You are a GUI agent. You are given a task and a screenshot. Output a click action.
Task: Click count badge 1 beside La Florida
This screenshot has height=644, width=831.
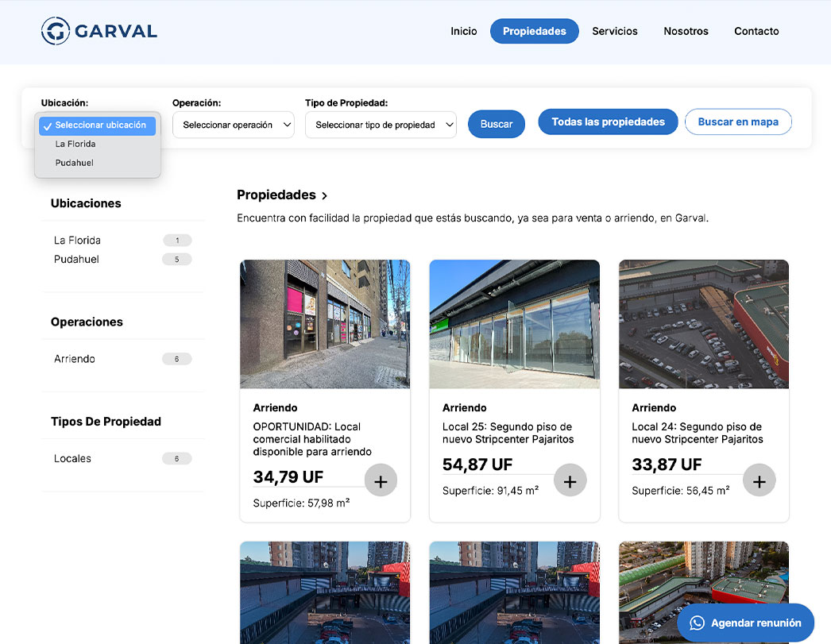(x=177, y=241)
